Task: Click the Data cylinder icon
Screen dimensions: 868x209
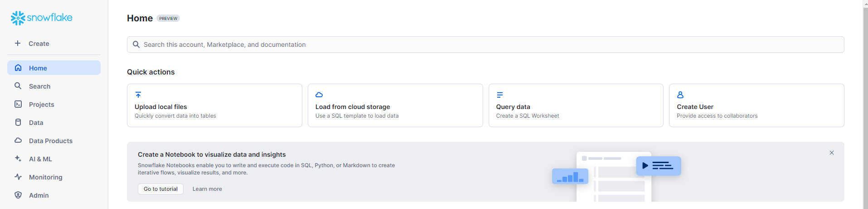Action: 18,122
